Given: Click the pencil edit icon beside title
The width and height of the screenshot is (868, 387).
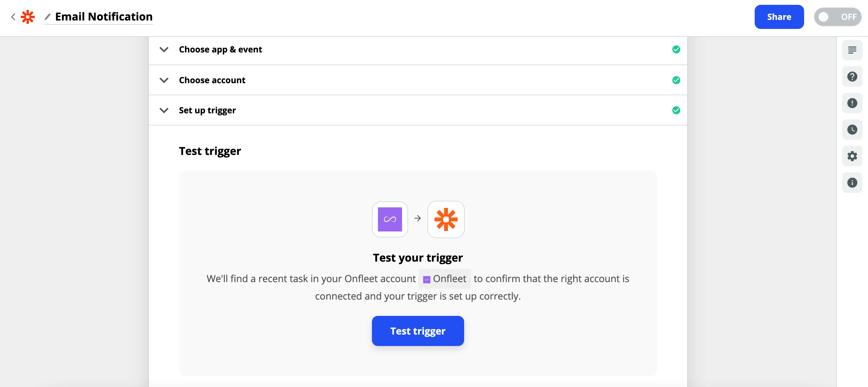Looking at the screenshot, I should [48, 17].
